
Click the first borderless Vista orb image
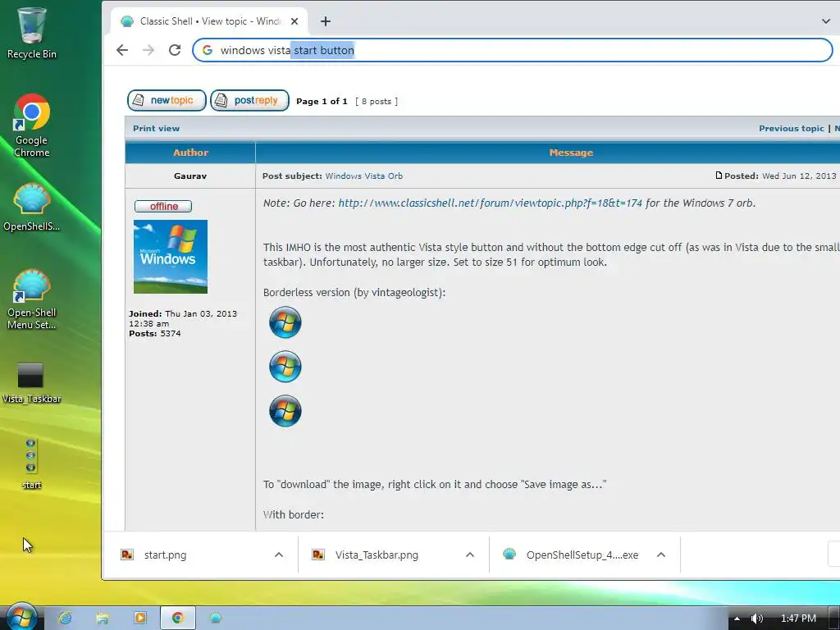point(285,322)
